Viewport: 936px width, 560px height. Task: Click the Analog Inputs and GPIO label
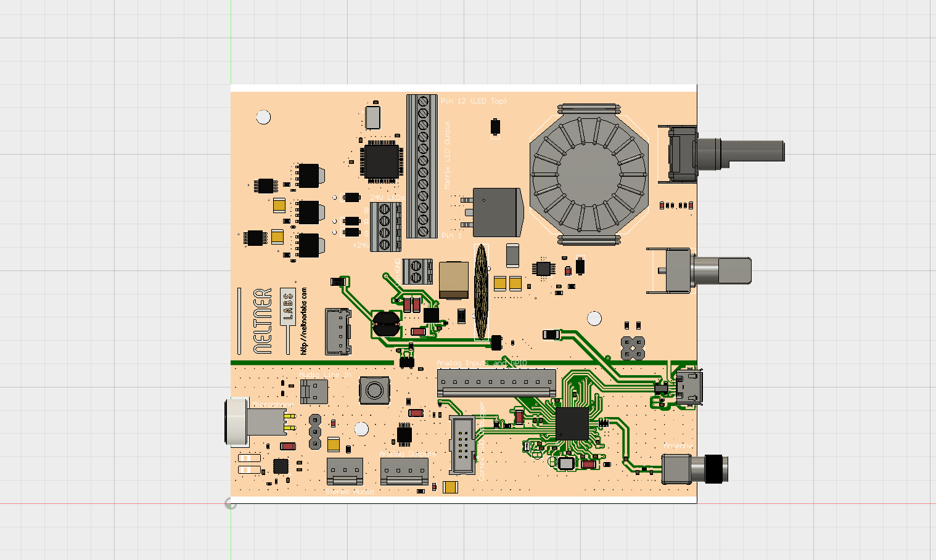click(x=480, y=362)
